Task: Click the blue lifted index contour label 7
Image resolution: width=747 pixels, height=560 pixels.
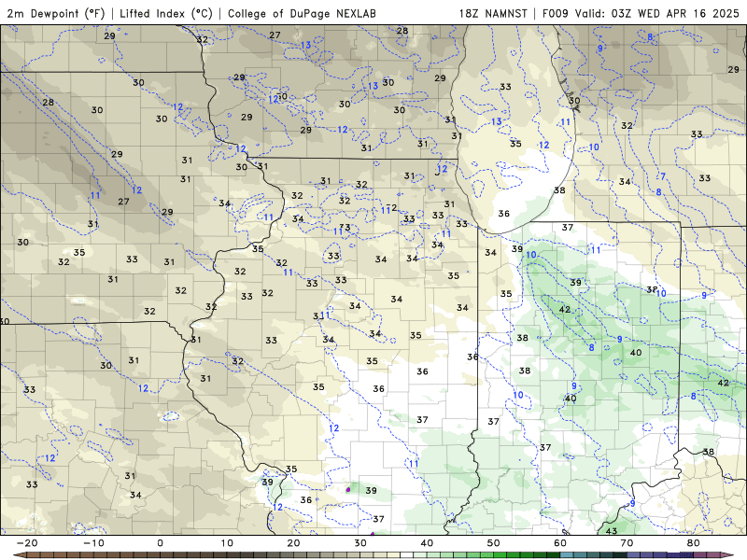Action: coord(663,176)
